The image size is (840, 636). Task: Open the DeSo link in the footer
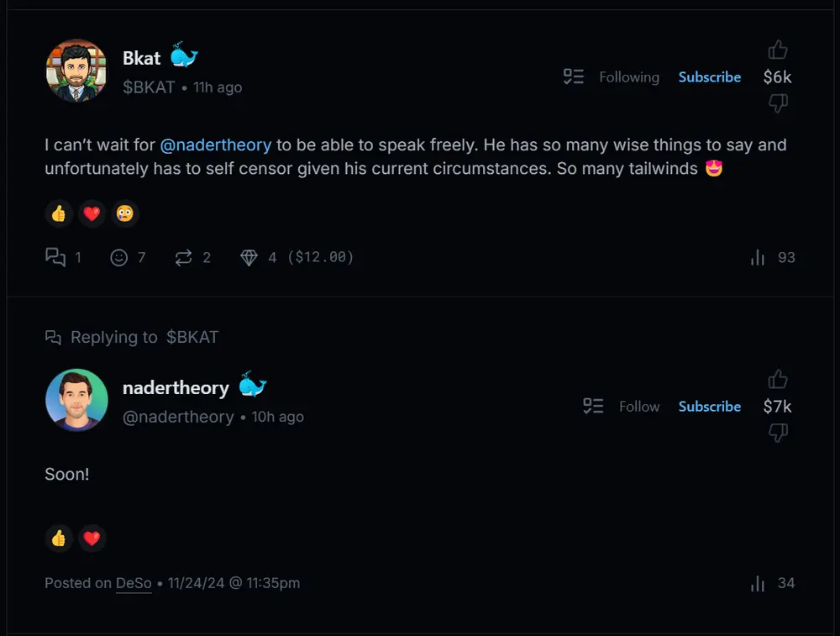coord(134,583)
